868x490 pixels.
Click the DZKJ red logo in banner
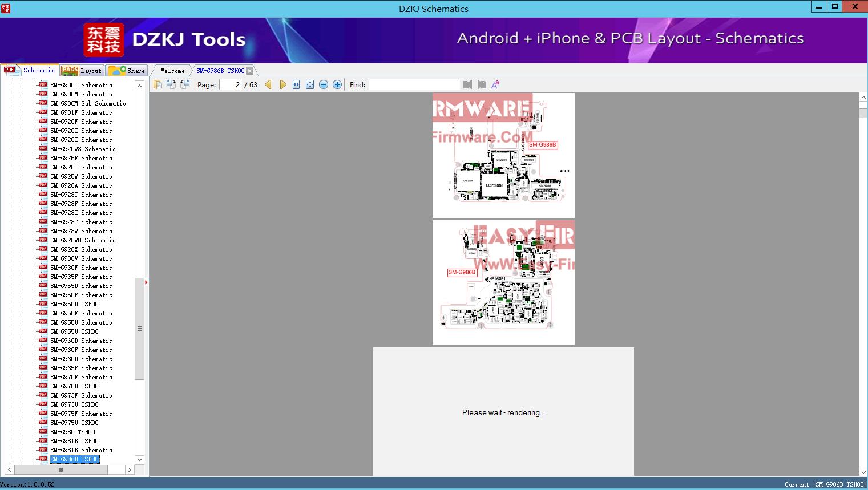103,40
